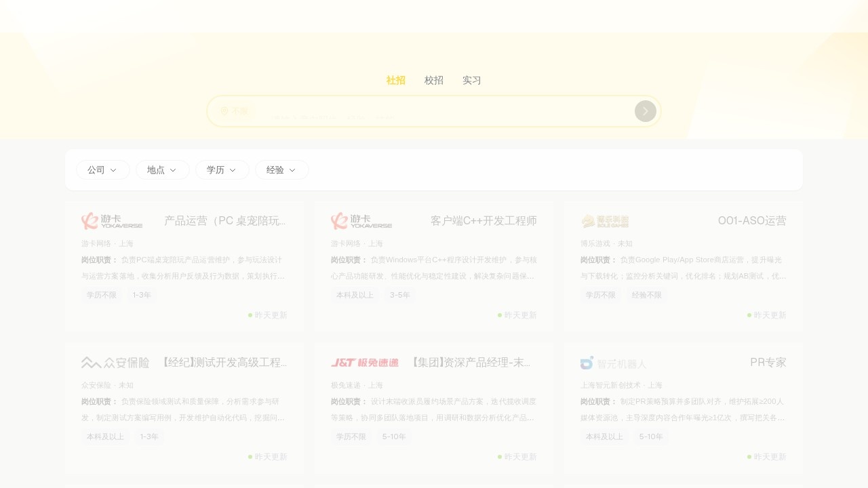Switch to the 实习 tab
Screen dimensions: 868x488
pyautogui.click(x=472, y=80)
